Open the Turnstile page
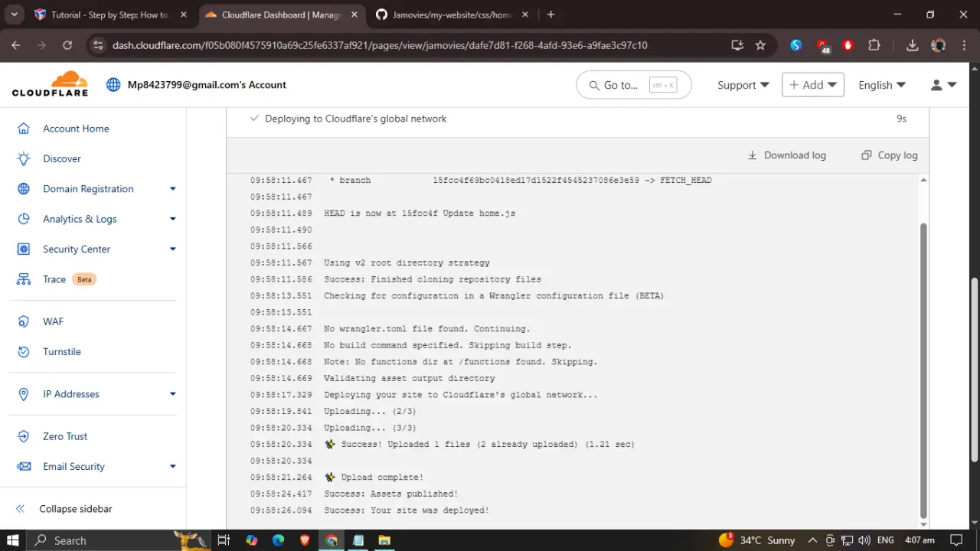980x551 pixels. pos(62,351)
